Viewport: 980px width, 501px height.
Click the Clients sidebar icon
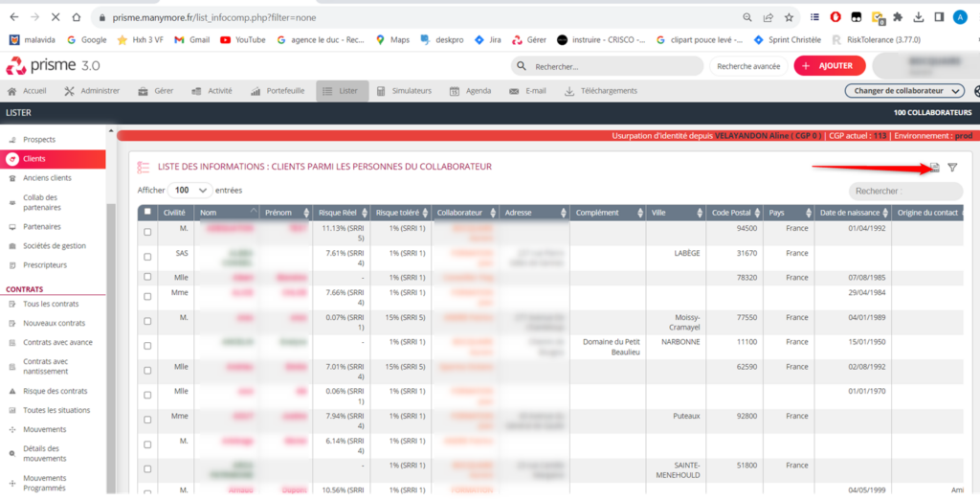pyautogui.click(x=13, y=159)
